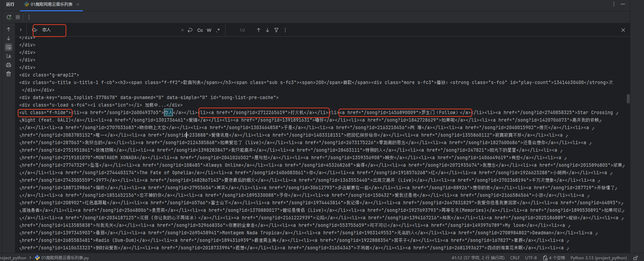Click Always Online song title text

(x=223, y=165)
